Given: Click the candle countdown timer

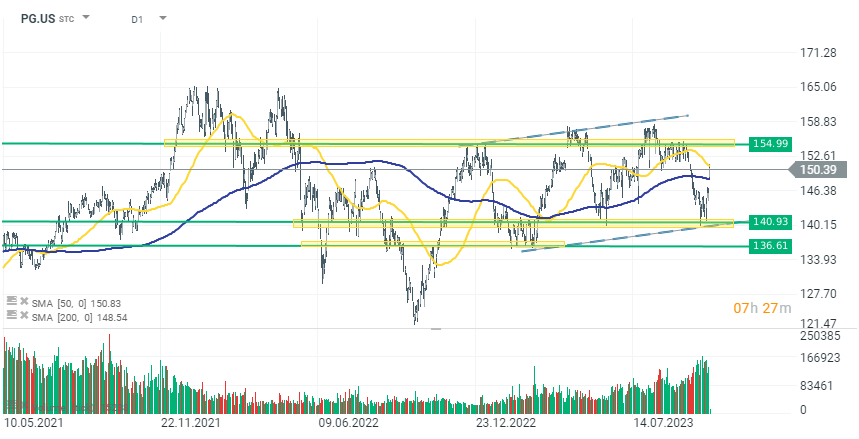Looking at the screenshot, I should 764,307.
